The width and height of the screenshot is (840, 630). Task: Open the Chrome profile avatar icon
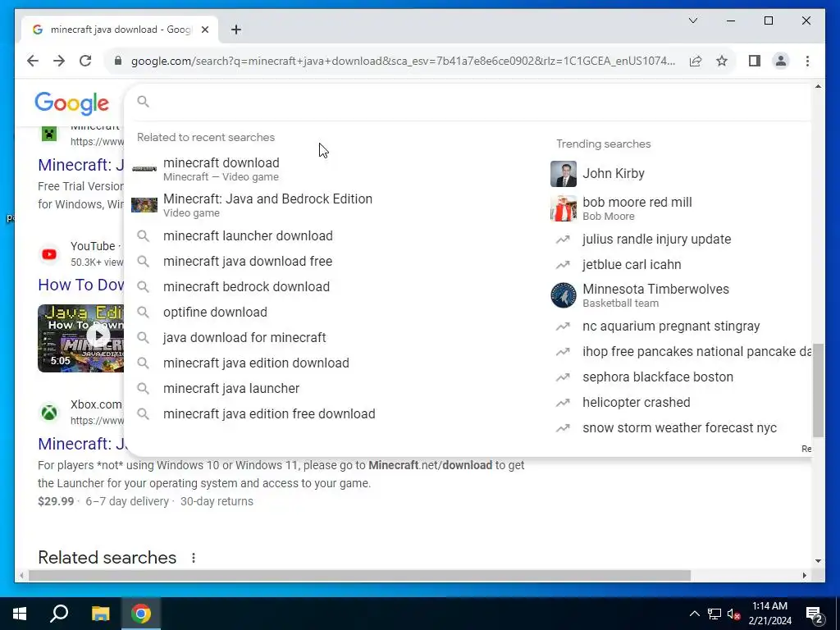781,61
